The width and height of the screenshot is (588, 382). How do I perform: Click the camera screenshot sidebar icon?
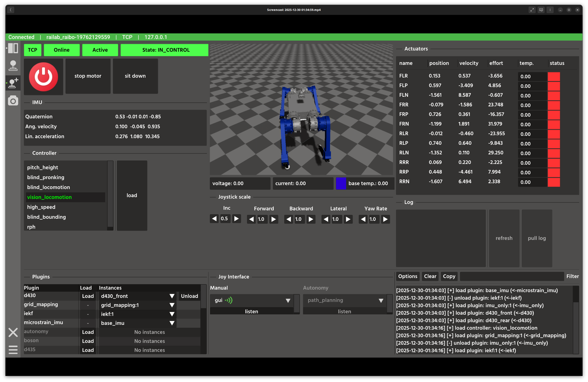(13, 101)
